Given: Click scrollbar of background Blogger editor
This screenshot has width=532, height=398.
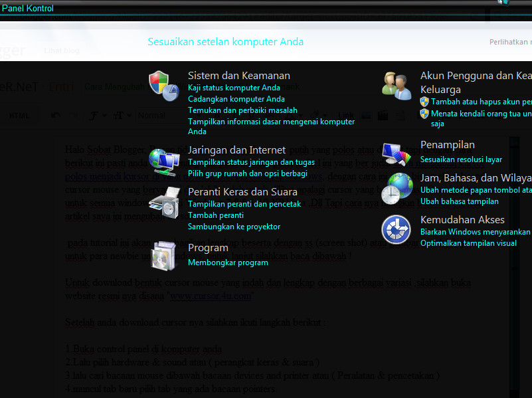Looking at the screenshot, I should point(514,267).
